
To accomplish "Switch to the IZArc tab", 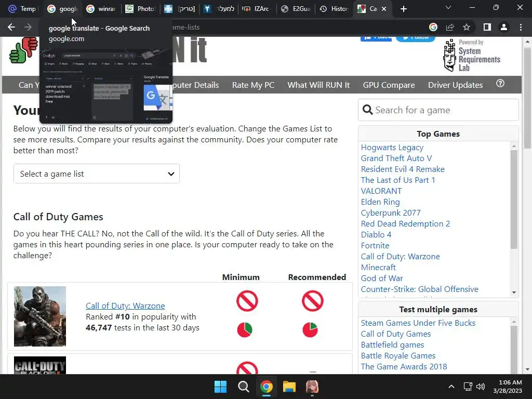I will pos(257,9).
